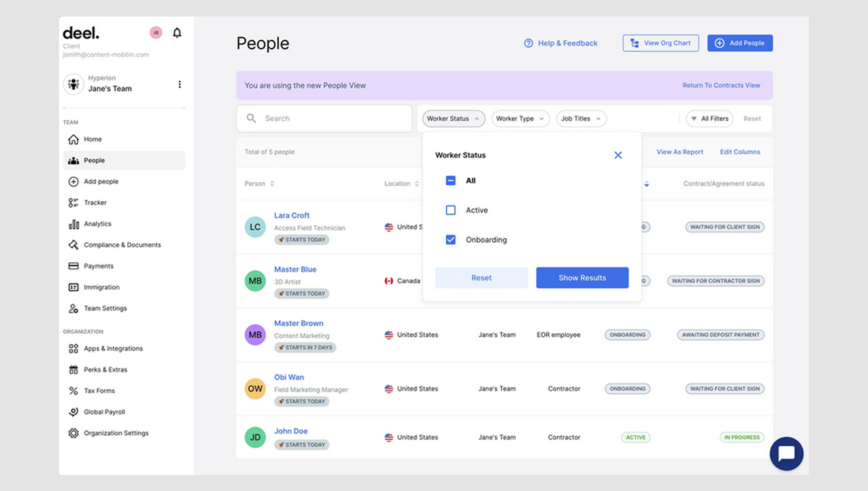Click Obi Wan's Starts Today tag
The image size is (868, 491).
point(301,401)
